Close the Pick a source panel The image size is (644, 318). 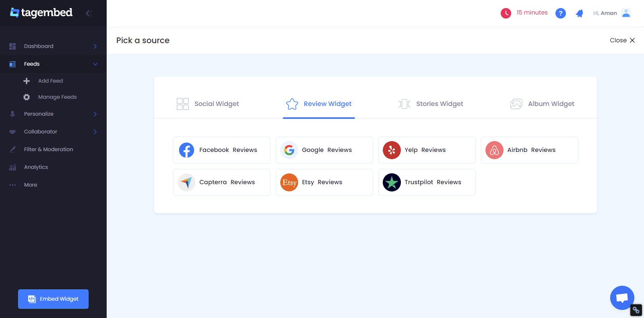pyautogui.click(x=622, y=40)
